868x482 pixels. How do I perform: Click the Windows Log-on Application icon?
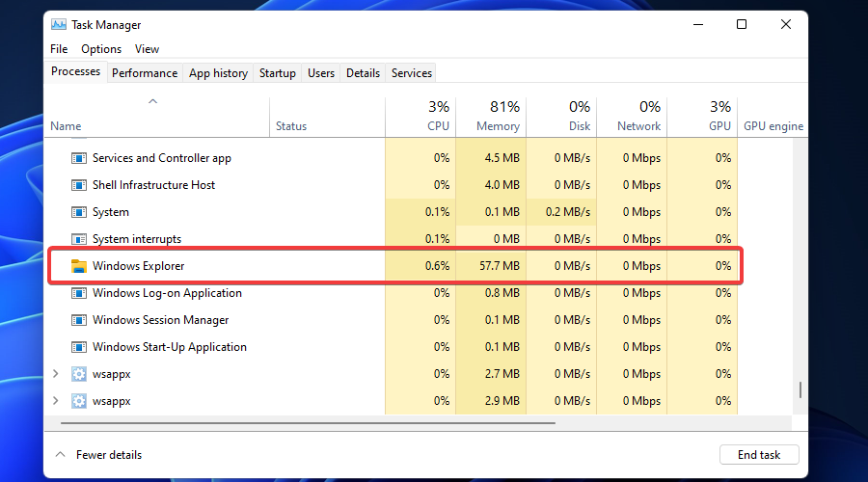[79, 293]
